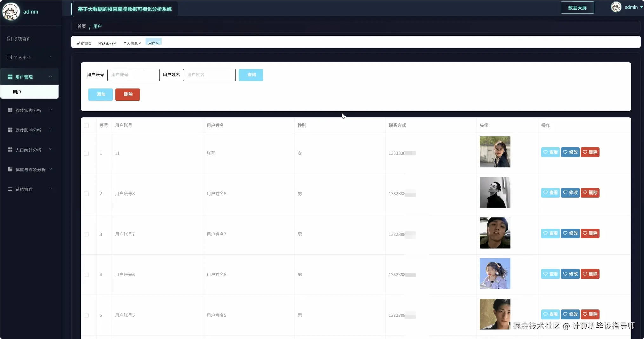
Task: Click 查看 view button for 用户账号5
Action: [x=550, y=314]
